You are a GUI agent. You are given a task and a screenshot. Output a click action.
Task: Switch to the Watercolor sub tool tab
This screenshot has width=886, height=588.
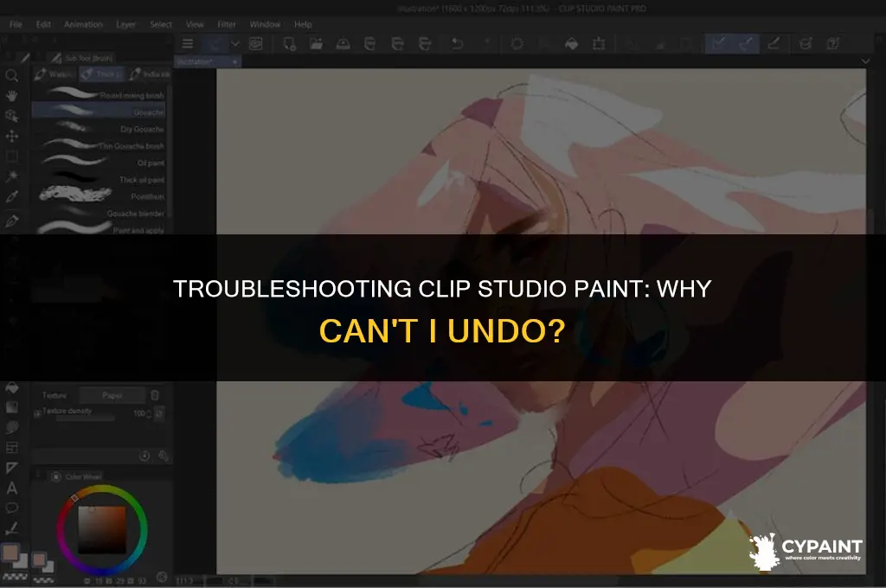click(55, 74)
